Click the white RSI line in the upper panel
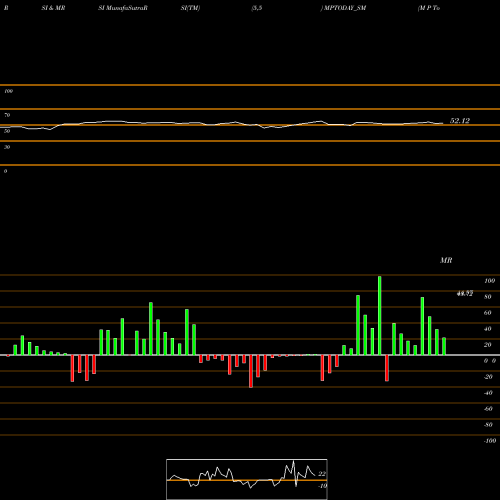 222,124
